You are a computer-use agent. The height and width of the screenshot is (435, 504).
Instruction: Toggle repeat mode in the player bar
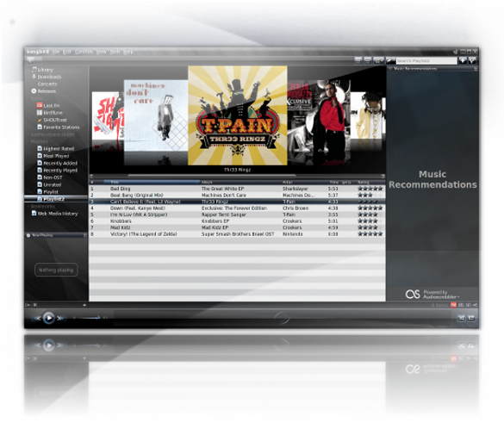[x=471, y=318]
